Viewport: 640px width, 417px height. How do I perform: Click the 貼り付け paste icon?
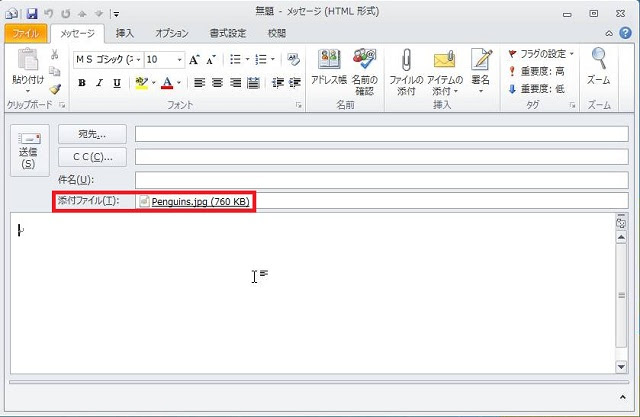[x=28, y=60]
